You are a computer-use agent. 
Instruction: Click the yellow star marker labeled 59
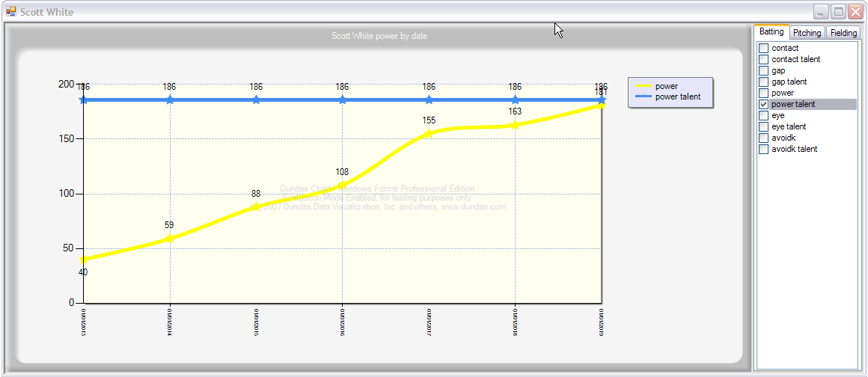[x=170, y=238]
